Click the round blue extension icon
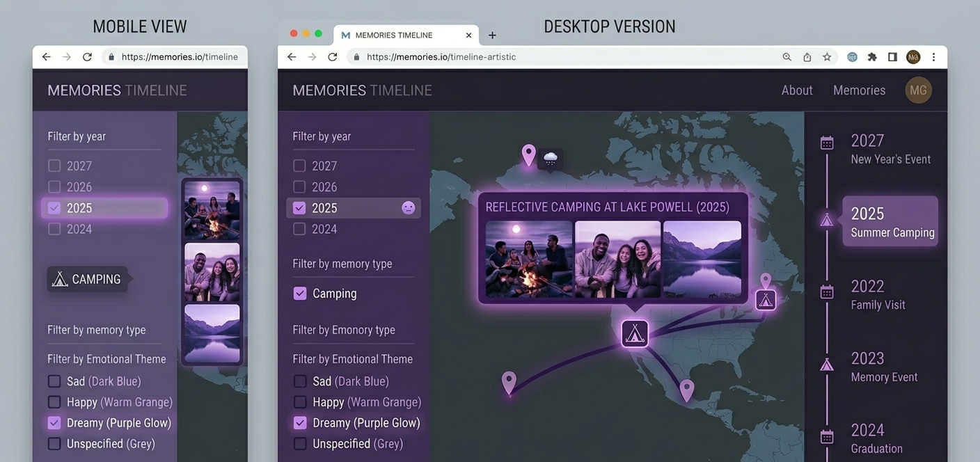This screenshot has width=980, height=462. pyautogui.click(x=852, y=57)
